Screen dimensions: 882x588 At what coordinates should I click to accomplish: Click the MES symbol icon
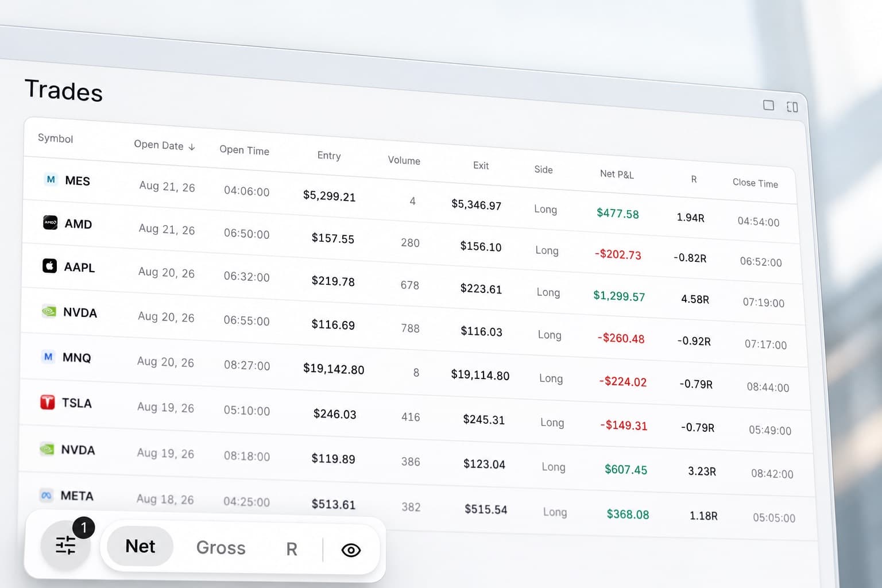(x=51, y=179)
